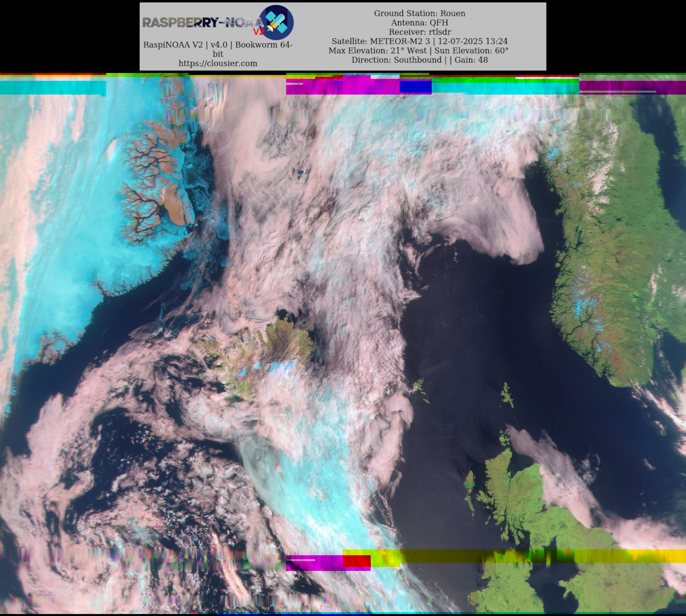This screenshot has height=616, width=686.
Task: Select the 'Antenna: QFH' line
Action: 420,23
